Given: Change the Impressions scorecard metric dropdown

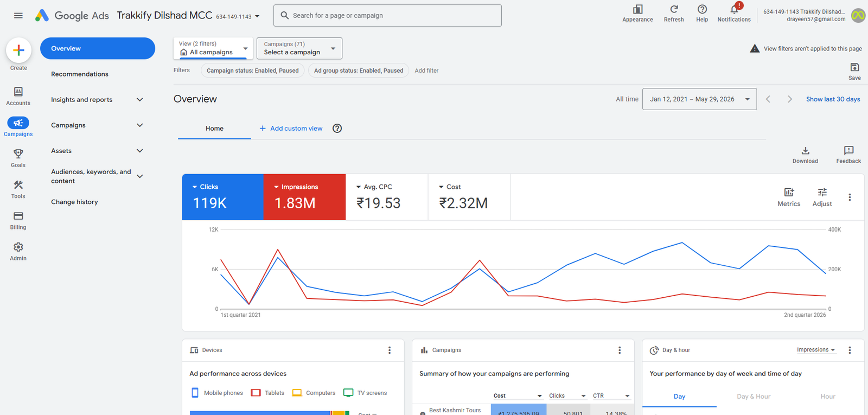Looking at the screenshot, I should click(x=296, y=187).
